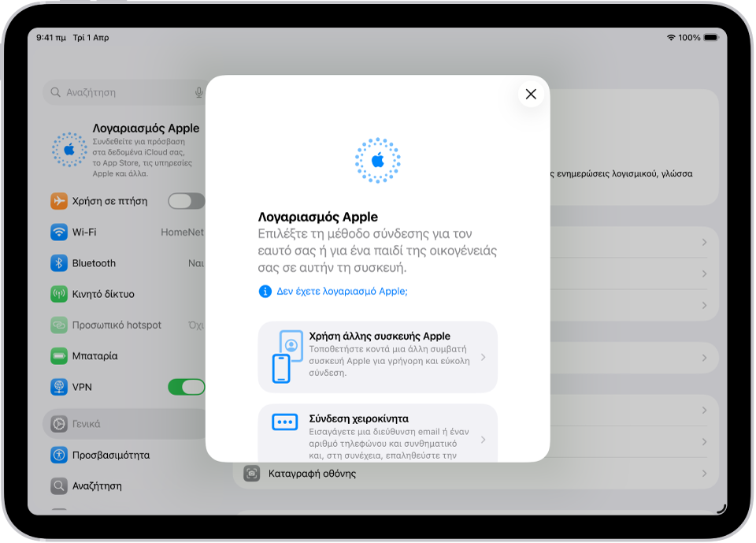The image size is (756, 543).
Task: Tap the personal hotspot link icon
Action: click(59, 325)
